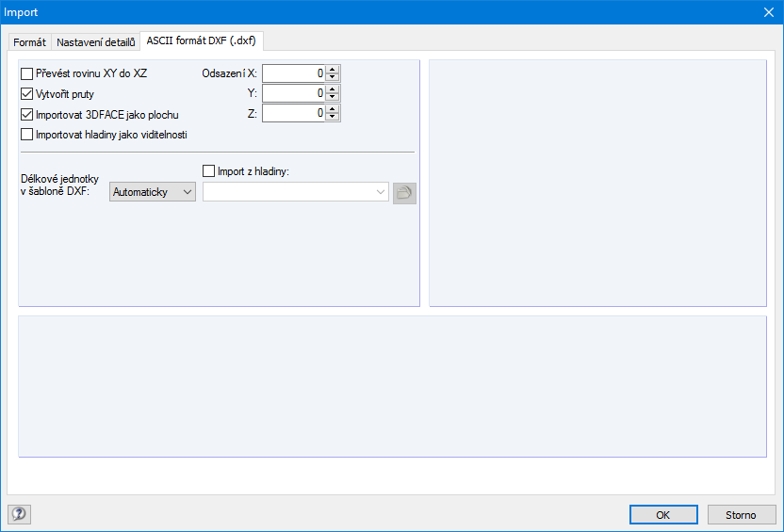Decrease Z offset with down arrow

click(333, 118)
